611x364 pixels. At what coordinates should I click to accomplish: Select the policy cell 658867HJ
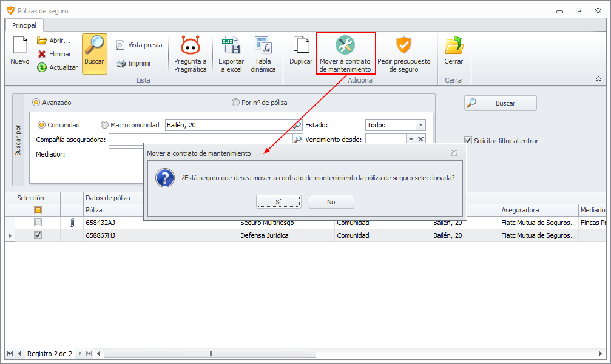click(x=161, y=235)
